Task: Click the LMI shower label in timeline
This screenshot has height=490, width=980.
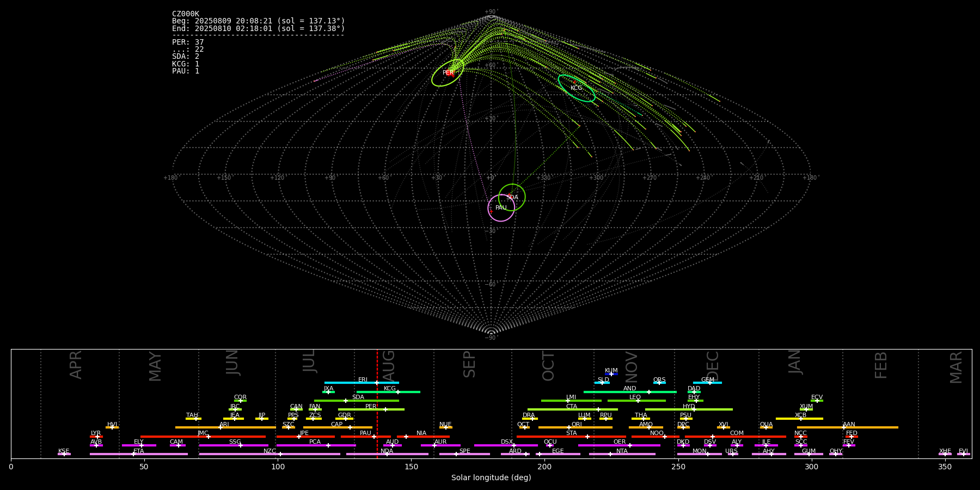Action: (x=571, y=397)
